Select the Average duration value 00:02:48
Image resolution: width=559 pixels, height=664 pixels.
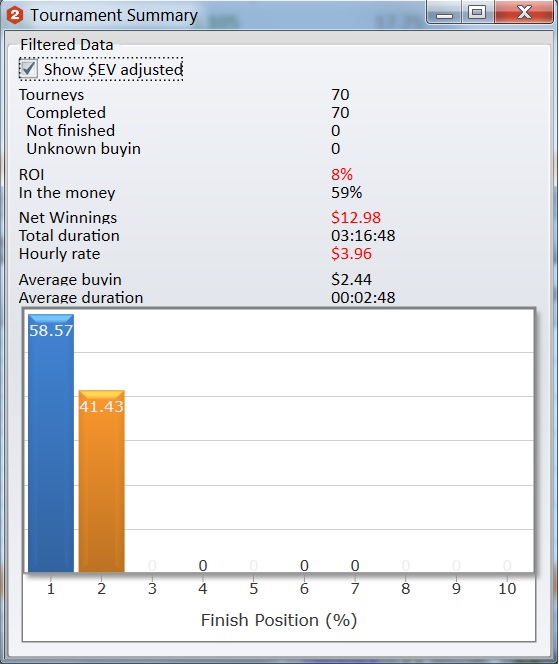(x=363, y=298)
